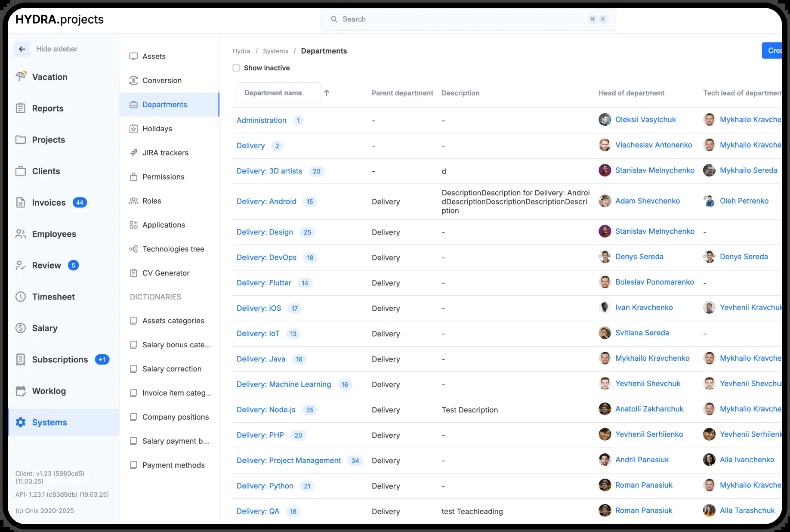This screenshot has height=532, width=790.
Task: Click the Permissions lock icon
Action: 134,177
